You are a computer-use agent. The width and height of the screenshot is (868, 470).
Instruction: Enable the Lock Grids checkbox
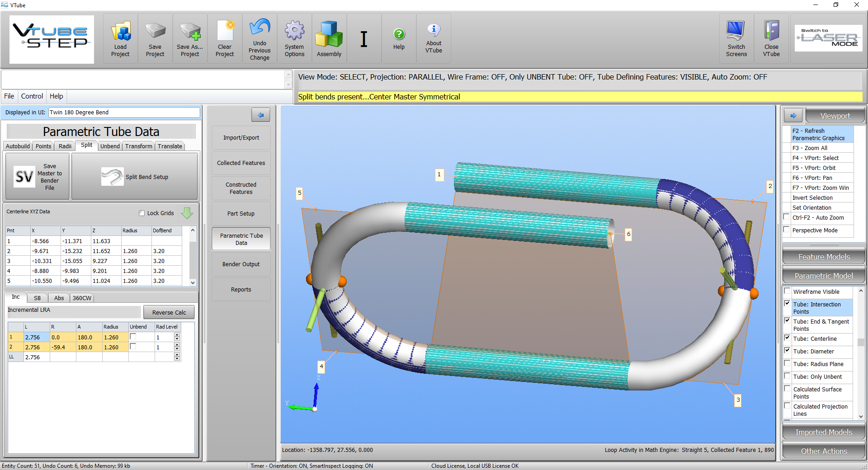point(142,213)
